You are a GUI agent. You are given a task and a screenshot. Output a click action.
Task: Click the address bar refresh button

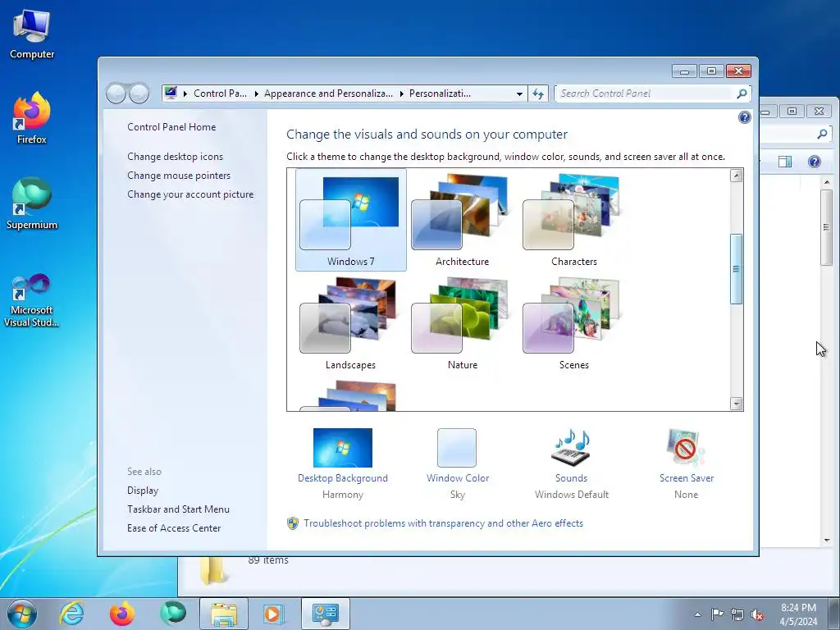(x=538, y=94)
